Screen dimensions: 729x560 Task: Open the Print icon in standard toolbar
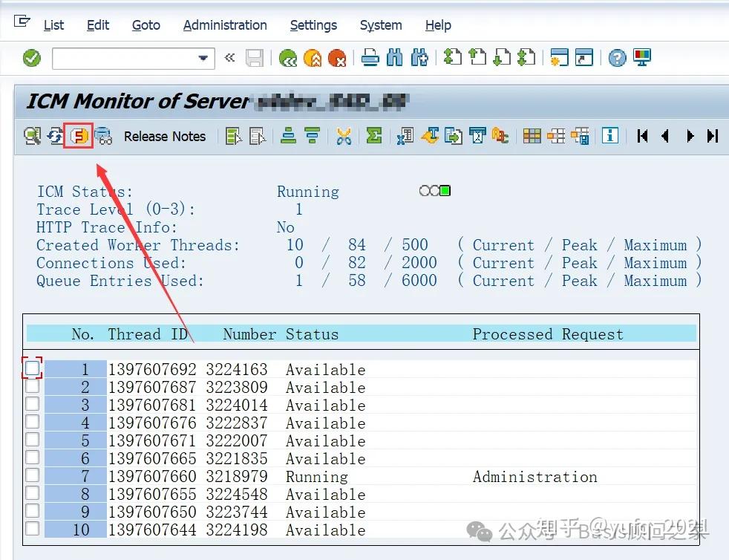tap(370, 57)
